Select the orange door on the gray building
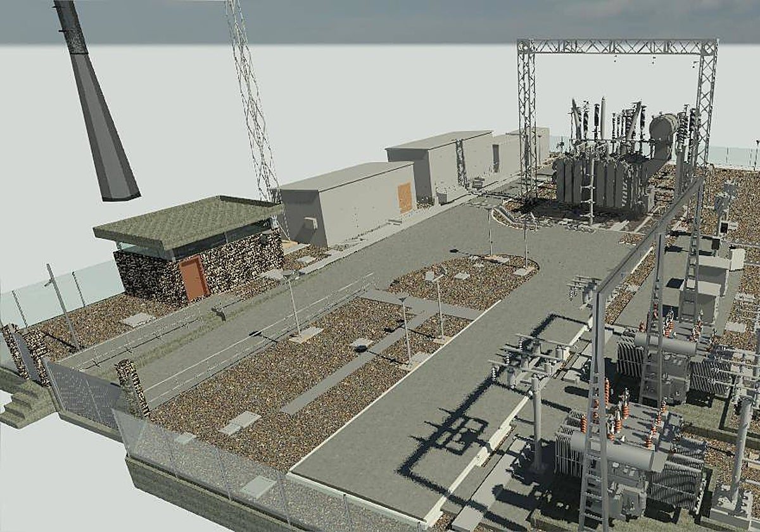760x532 pixels. (405, 198)
